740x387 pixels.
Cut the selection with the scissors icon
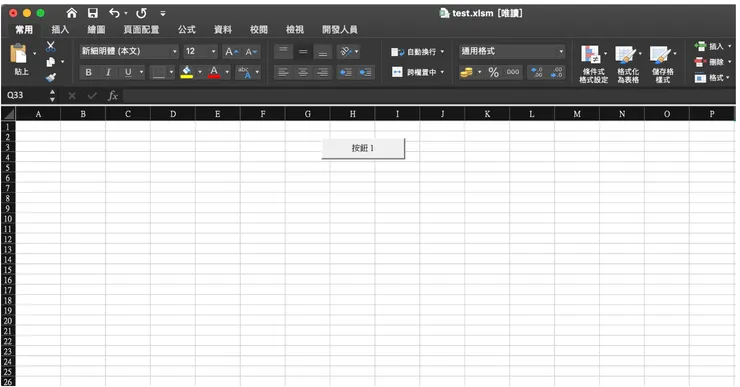(x=50, y=46)
